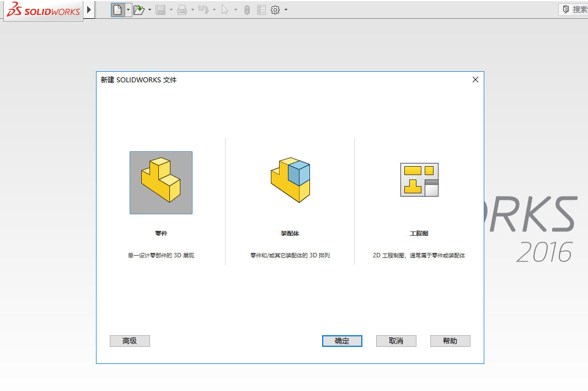
Task: Expand the Open file dropdown arrow
Action: [x=149, y=10]
